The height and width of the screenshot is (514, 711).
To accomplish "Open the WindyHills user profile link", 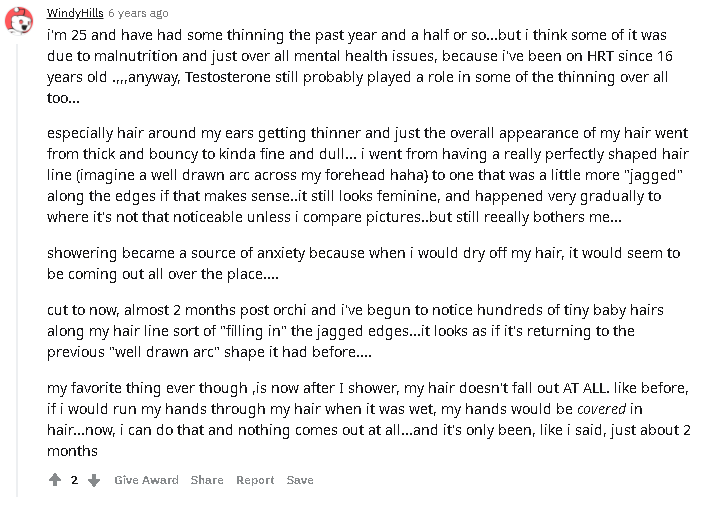I will (x=75, y=14).
